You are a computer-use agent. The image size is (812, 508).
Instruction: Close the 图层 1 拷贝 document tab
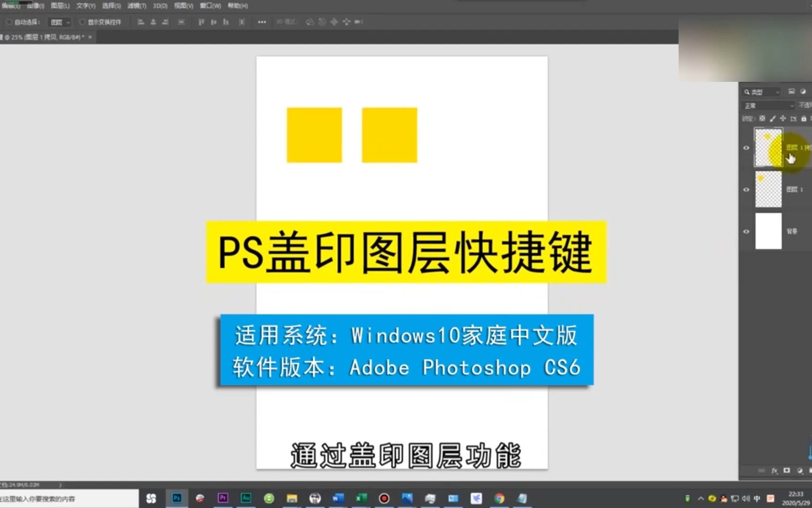(90, 37)
